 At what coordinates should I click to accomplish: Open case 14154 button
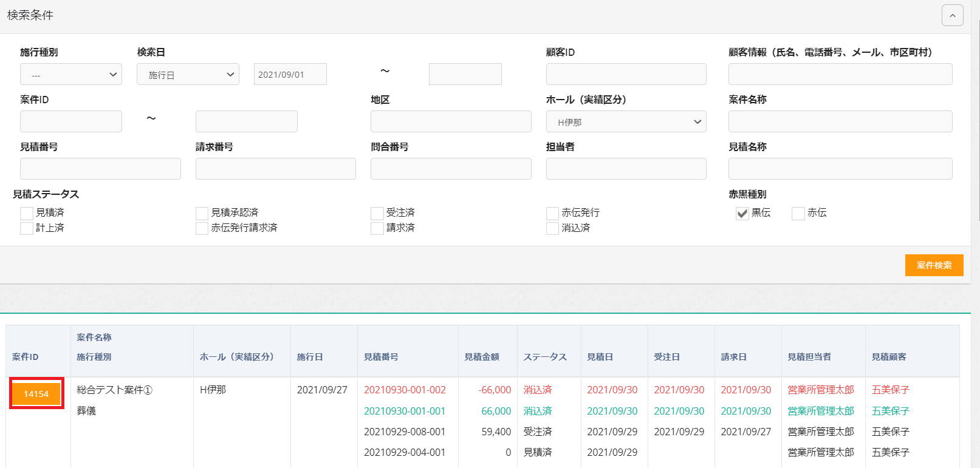click(x=36, y=394)
